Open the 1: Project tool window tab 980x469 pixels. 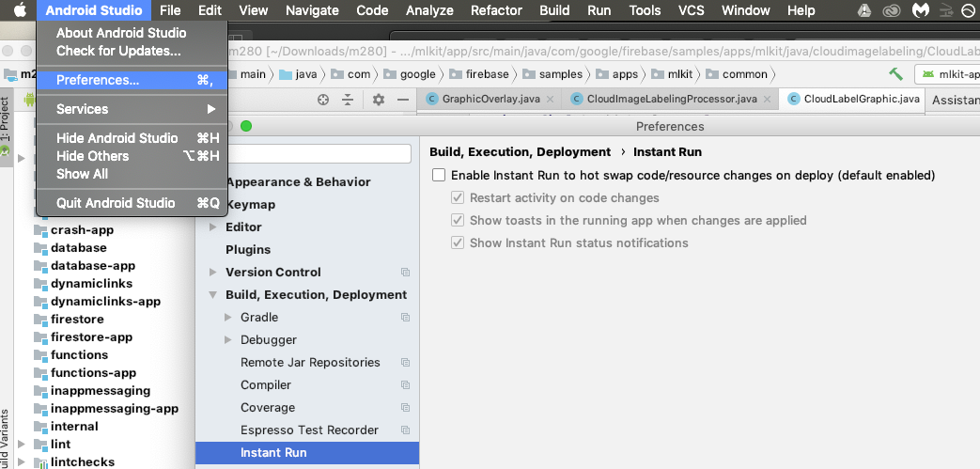(x=6, y=125)
